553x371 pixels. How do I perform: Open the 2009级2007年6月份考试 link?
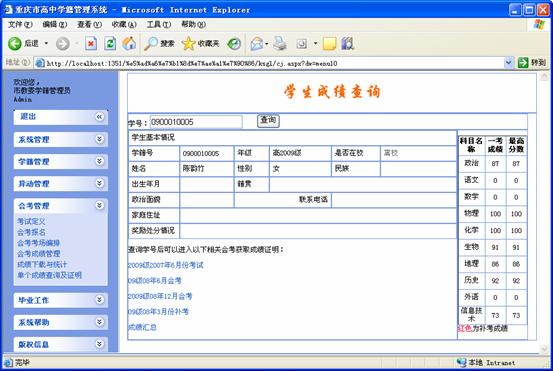[165, 265]
